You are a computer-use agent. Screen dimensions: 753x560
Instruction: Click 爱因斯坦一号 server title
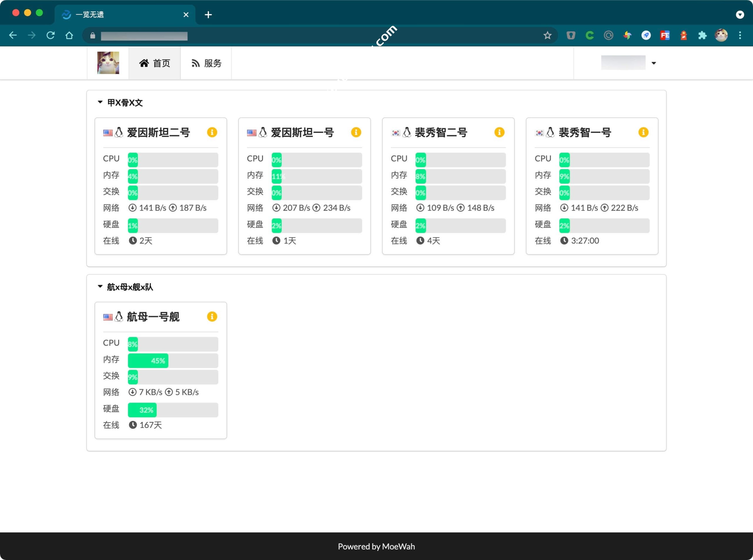(x=302, y=132)
